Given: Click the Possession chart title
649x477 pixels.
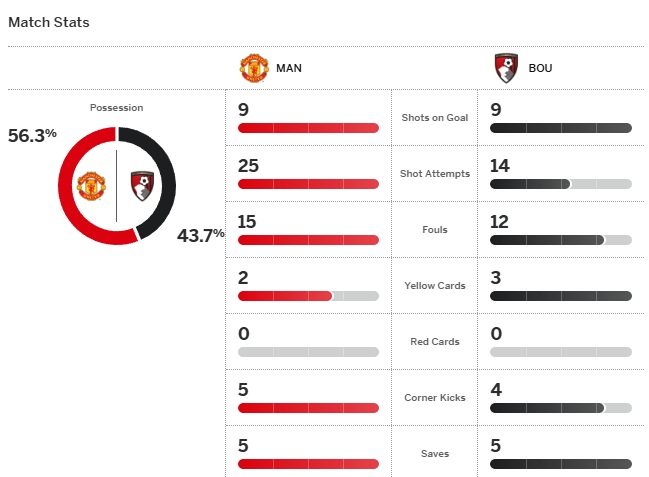Looking at the screenshot, I should point(116,107).
